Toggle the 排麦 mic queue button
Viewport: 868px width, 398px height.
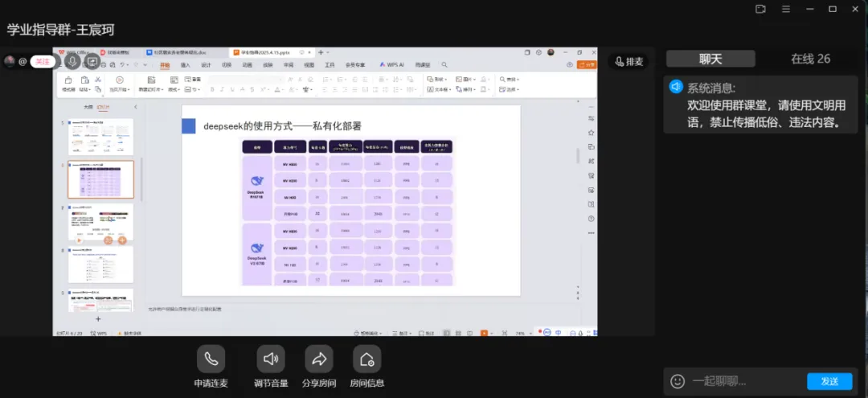click(x=628, y=61)
